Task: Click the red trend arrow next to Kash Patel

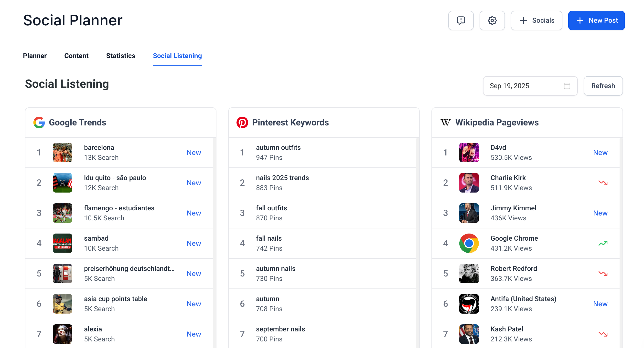Action: (x=603, y=334)
